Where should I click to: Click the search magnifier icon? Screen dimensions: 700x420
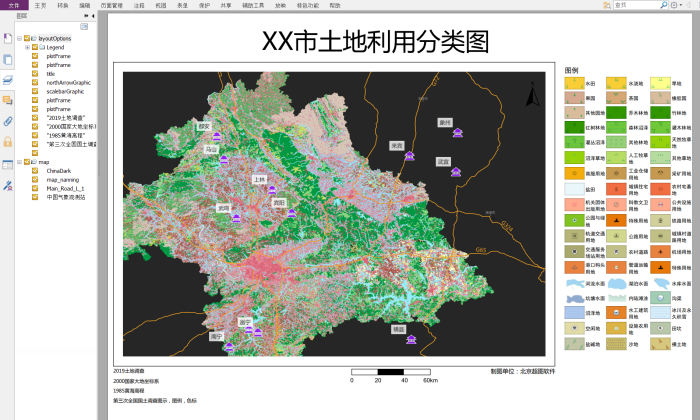(663, 5)
